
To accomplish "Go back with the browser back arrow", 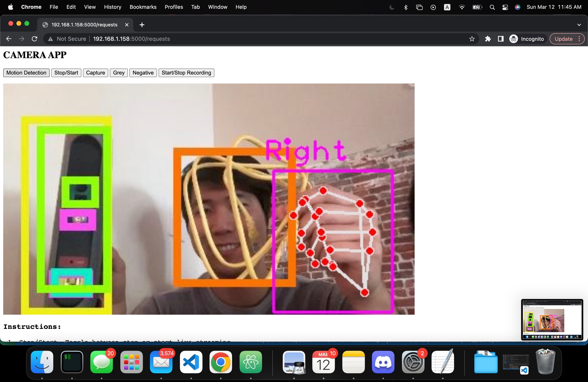I will (9, 39).
